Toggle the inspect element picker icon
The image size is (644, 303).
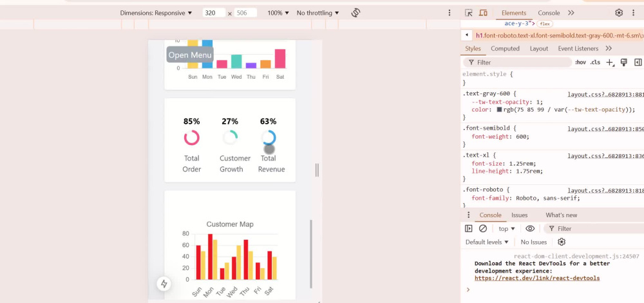coord(469,13)
